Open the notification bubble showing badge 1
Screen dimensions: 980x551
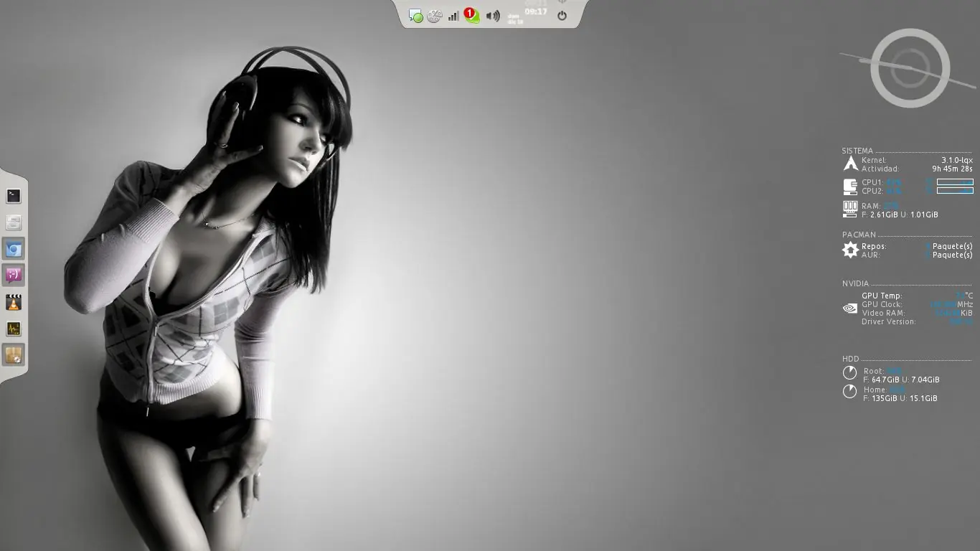click(471, 13)
